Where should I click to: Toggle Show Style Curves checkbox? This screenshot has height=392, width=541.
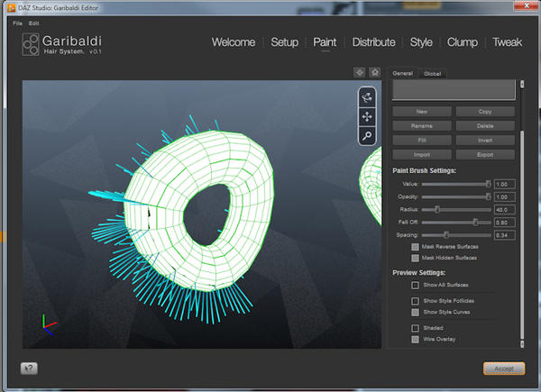415,313
